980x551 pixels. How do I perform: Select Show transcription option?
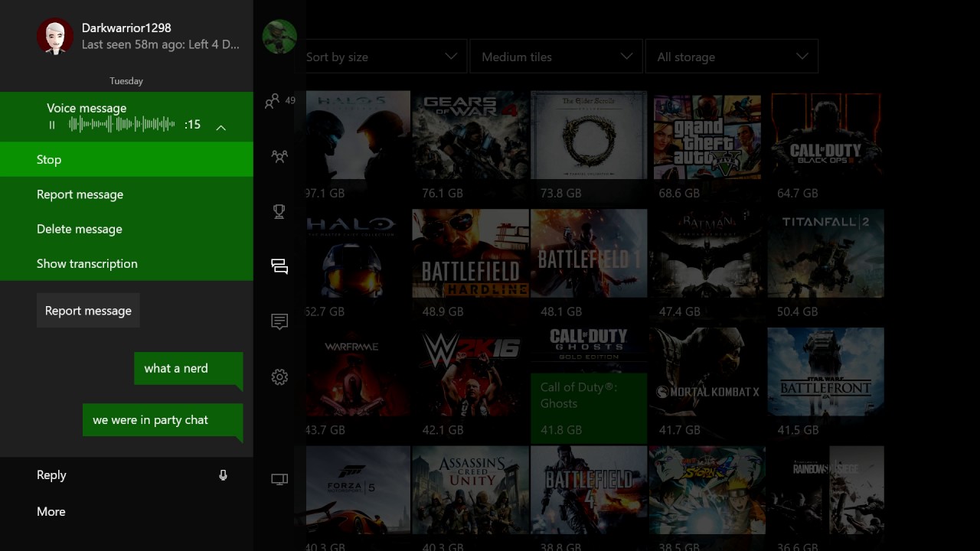[126, 263]
